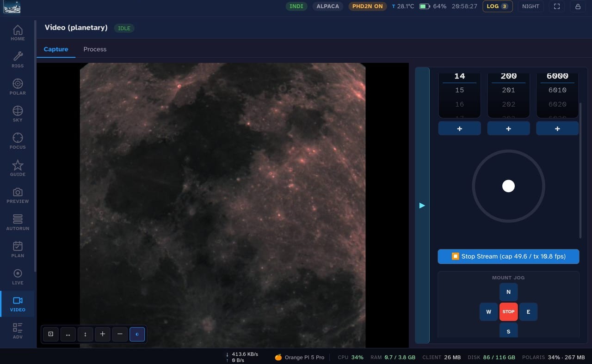Open the LOG panel with 3 entries
The width and height of the screenshot is (592, 364).
pyautogui.click(x=498, y=6)
